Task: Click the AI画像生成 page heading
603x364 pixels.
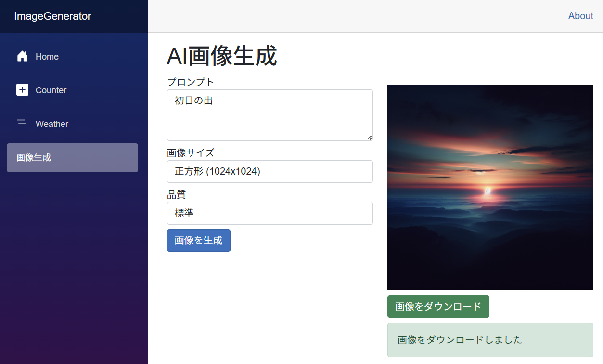Action: coord(222,56)
